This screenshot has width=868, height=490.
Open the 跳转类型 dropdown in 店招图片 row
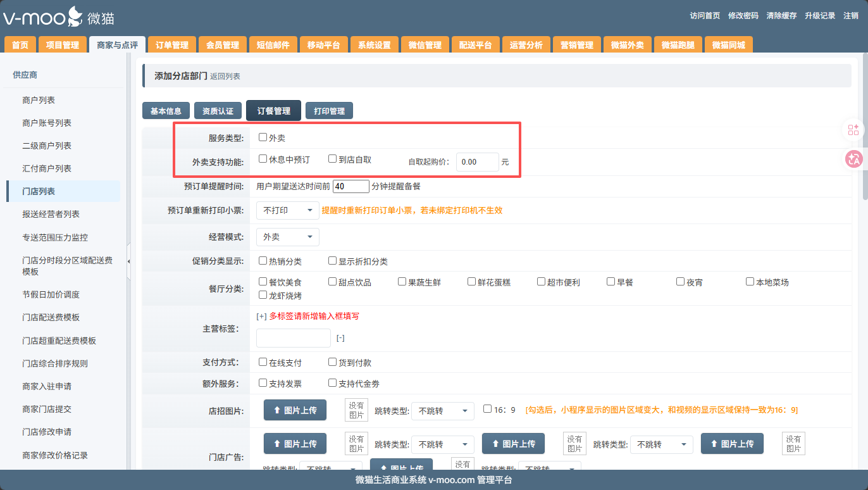pos(442,411)
